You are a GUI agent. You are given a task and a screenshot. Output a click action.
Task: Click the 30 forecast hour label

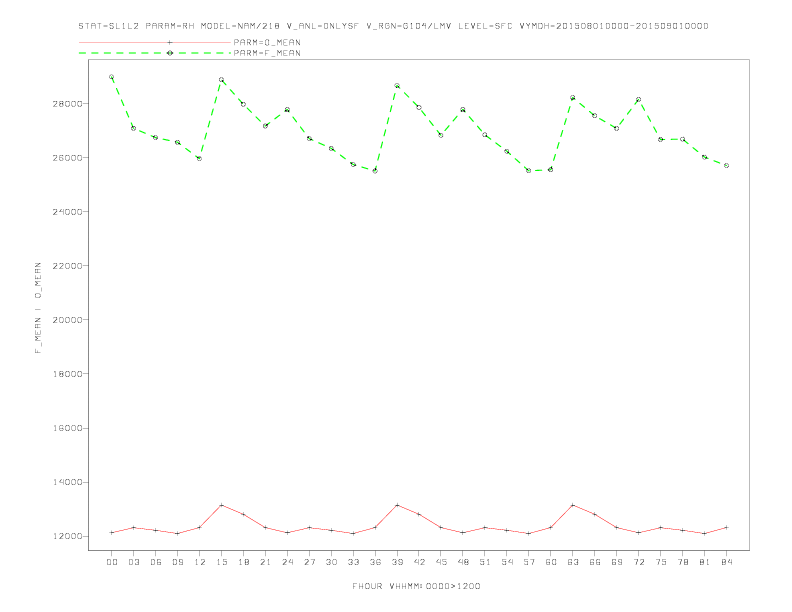pyautogui.click(x=331, y=562)
